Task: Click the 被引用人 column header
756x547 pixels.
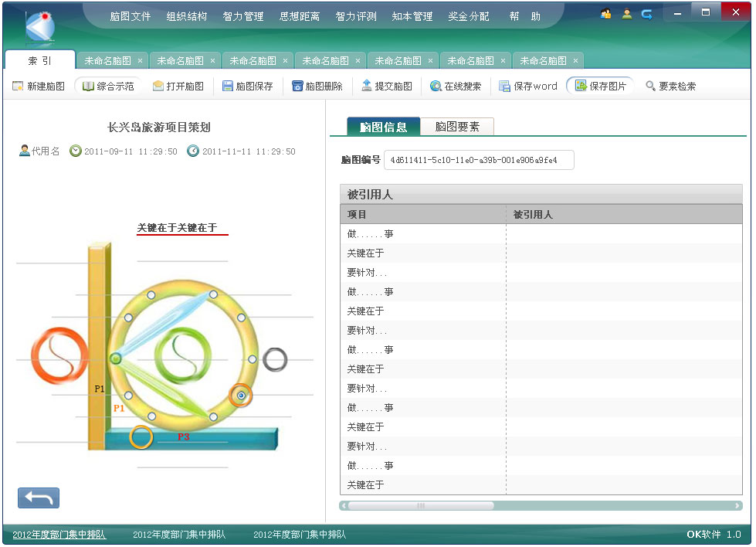Action: pyautogui.click(x=625, y=214)
